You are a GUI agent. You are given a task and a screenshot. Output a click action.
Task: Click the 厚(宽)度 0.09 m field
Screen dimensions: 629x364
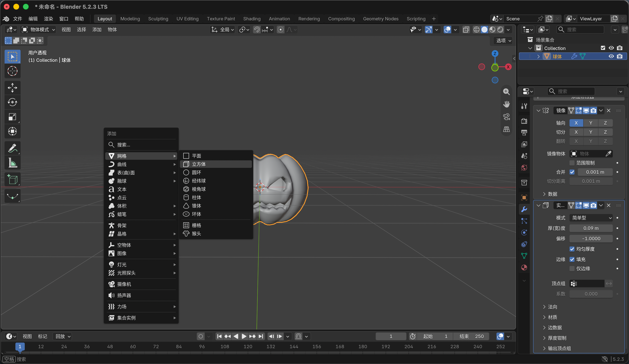point(591,228)
